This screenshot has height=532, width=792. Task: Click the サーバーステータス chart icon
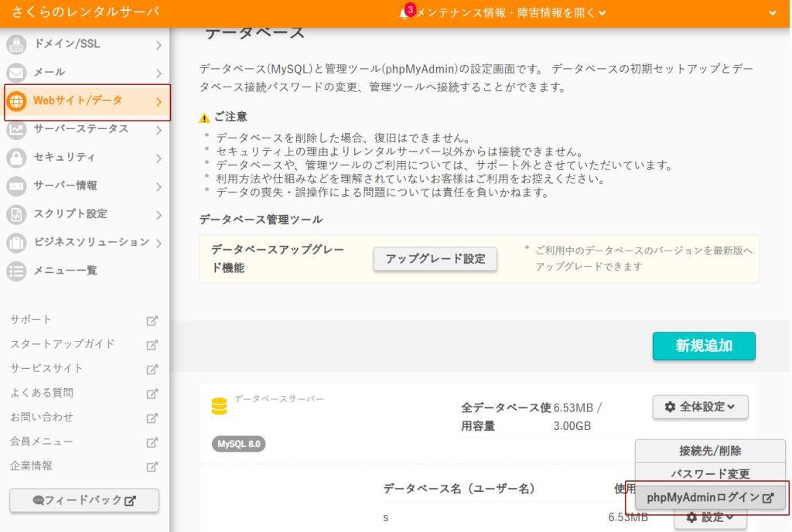click(16, 129)
